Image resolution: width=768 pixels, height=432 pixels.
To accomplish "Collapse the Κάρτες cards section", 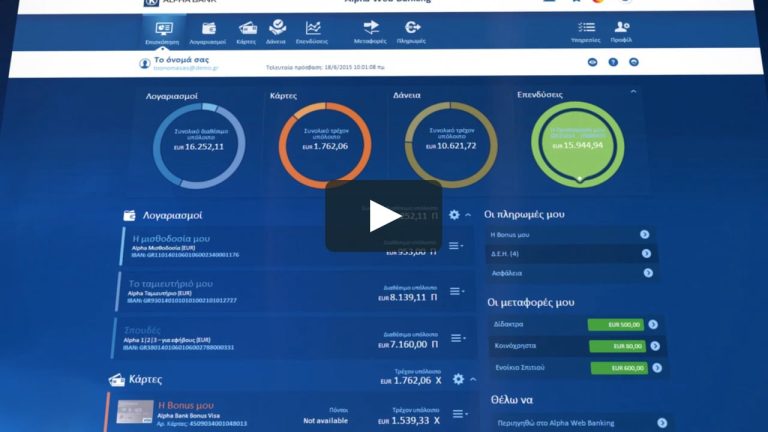I will [473, 380].
